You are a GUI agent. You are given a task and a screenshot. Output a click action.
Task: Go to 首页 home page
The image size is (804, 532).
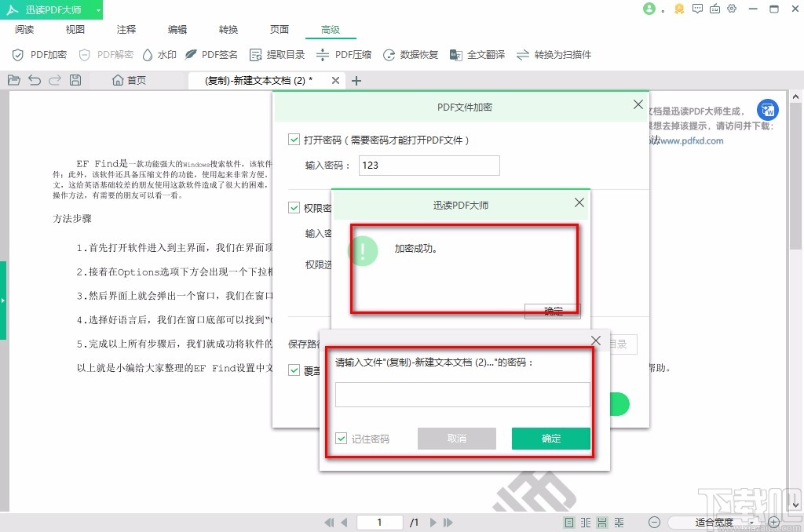(130, 81)
